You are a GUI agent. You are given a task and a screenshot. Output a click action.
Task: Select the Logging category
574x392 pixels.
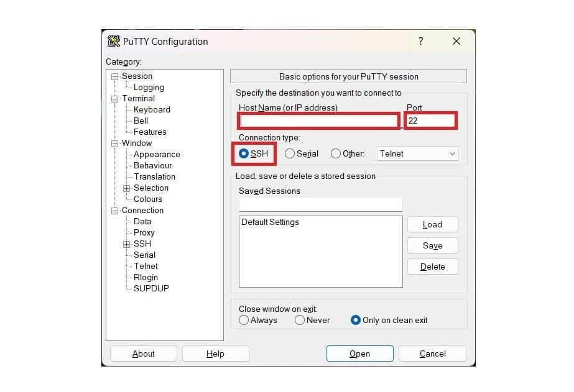[x=149, y=88]
